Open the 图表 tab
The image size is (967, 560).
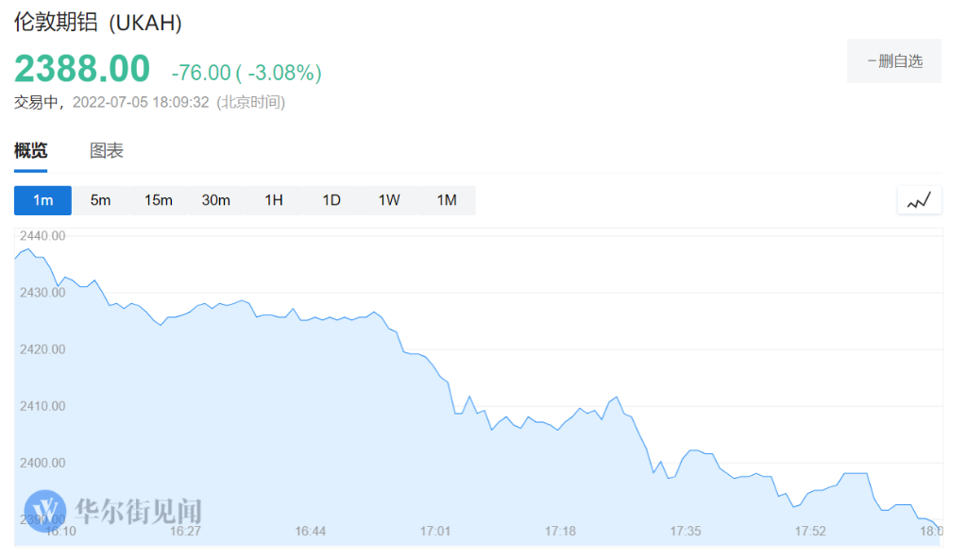click(x=107, y=151)
